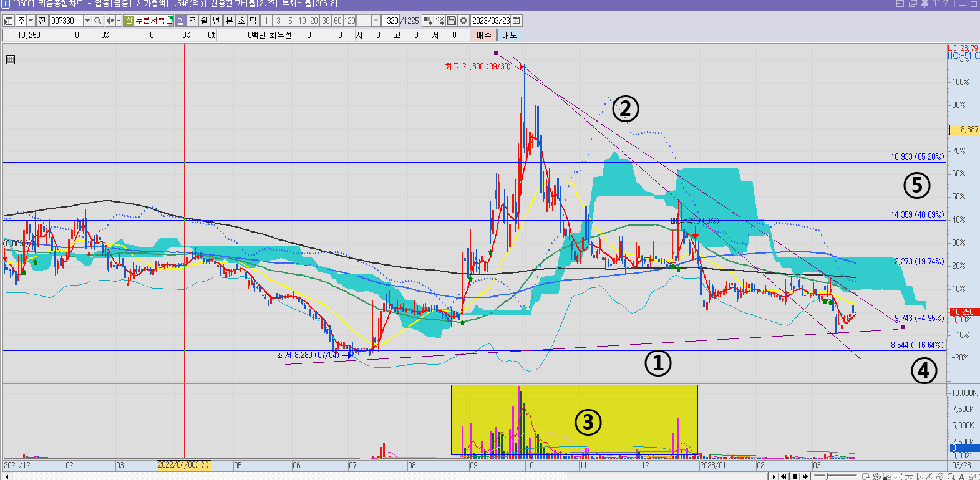Select the 초 second period
This screenshot has width=980, height=480.
pyautogui.click(x=241, y=21)
